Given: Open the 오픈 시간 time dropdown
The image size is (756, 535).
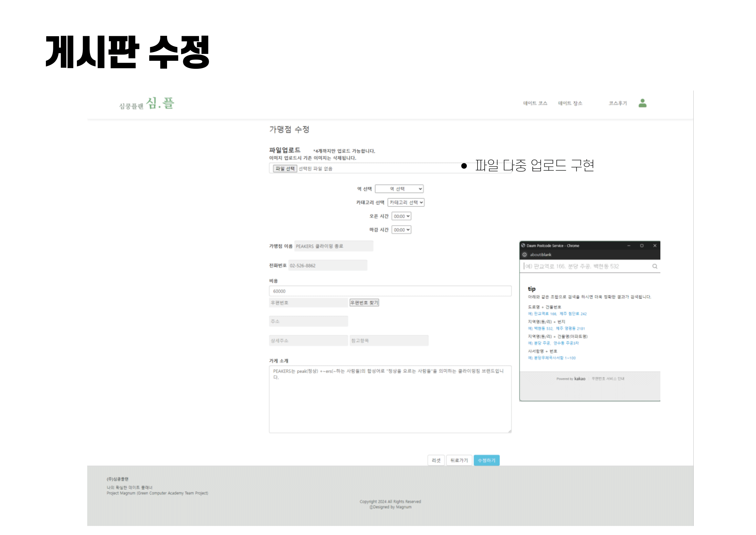Looking at the screenshot, I should click(401, 217).
